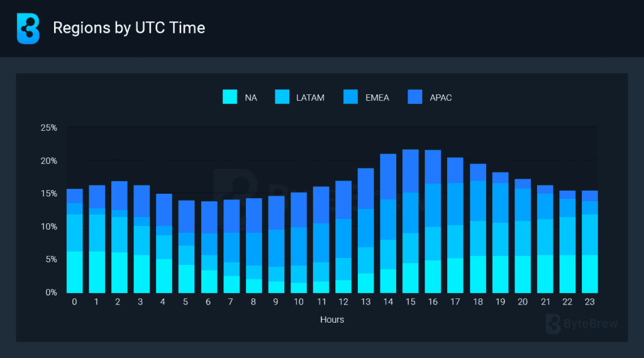This screenshot has height=358, width=644.
Task: Hide the NA series via legend label
Action: coord(251,98)
